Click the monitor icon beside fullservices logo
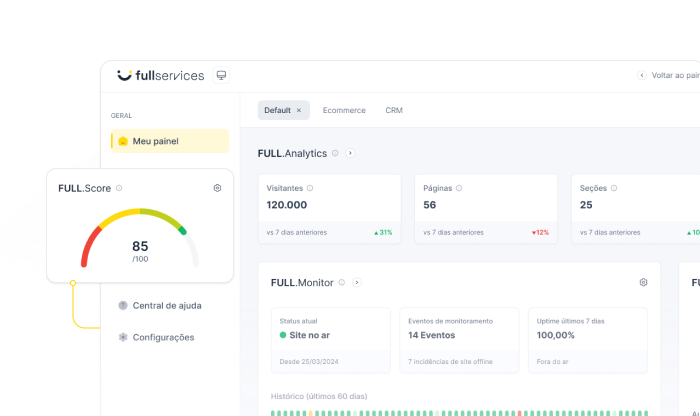 click(x=221, y=75)
